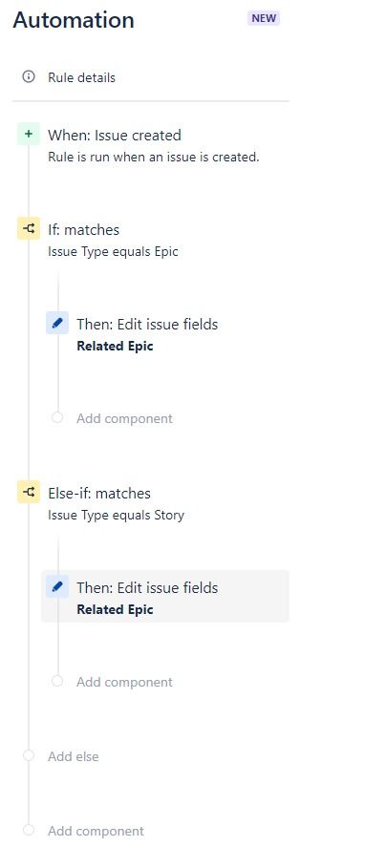Select the green plus trigger icon
Image resolution: width=386 pixels, height=868 pixels.
tap(29, 135)
